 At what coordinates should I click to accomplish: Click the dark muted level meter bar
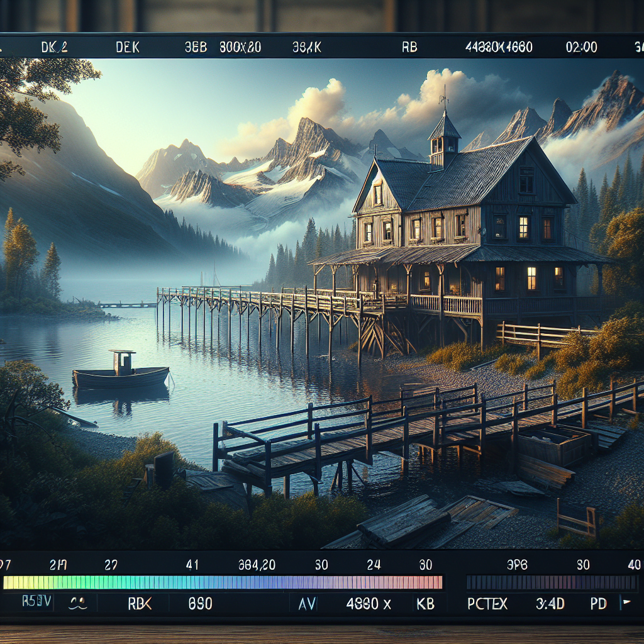click(x=553, y=582)
